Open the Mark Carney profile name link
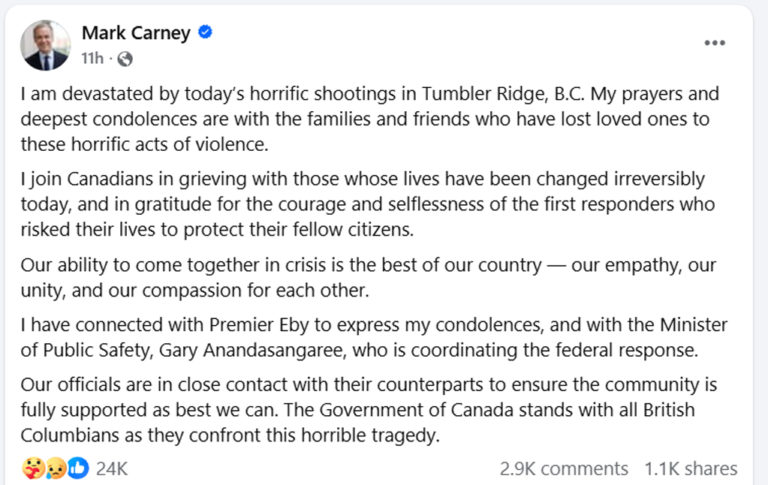 click(x=136, y=33)
